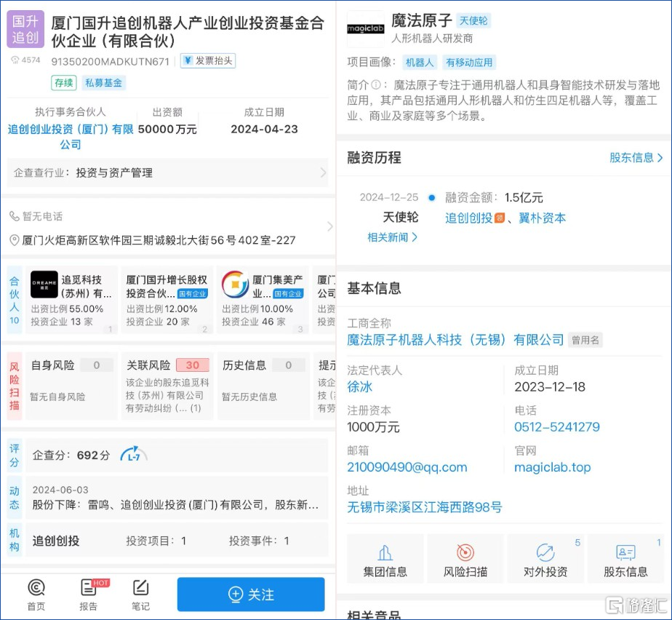The image size is (672, 620).
Task: Click the 曾用名 former name tag
Action: point(585,340)
